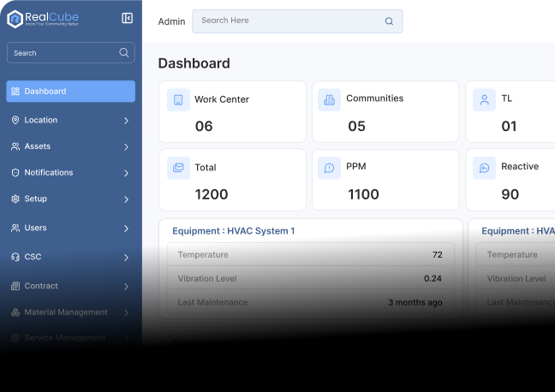Click the Dashboard grid icon
This screenshot has height=392, width=555.
point(15,92)
